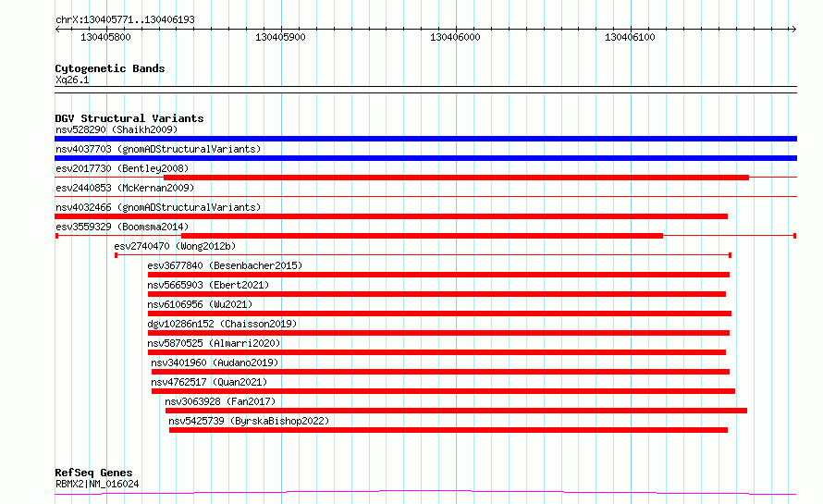Image resolution: width=823 pixels, height=504 pixels.
Task: Select the red nsv5425739 ByrskaBishop2022 bar
Action: click(x=448, y=430)
